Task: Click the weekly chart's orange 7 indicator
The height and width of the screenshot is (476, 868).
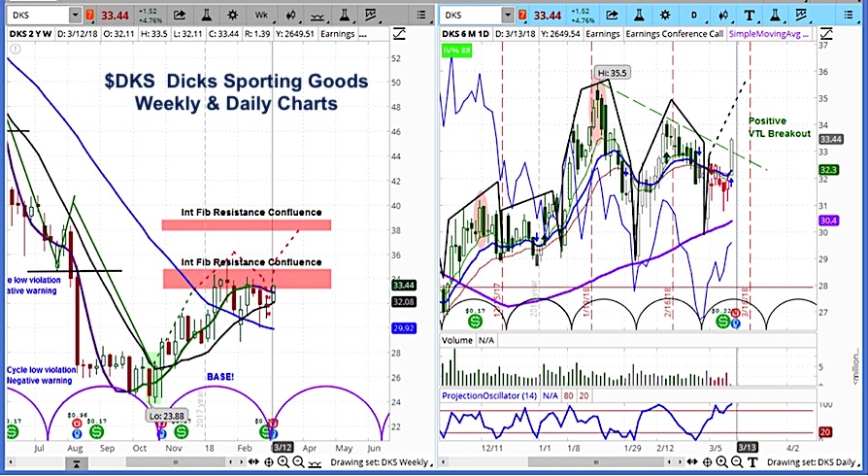Action: pyautogui.click(x=89, y=15)
